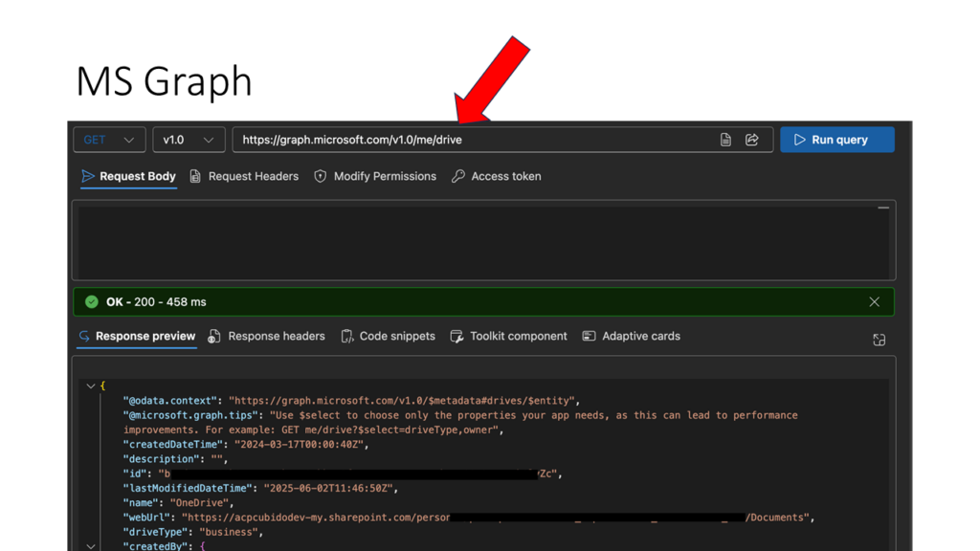Click the document icon in the URL bar
Image resolution: width=980 pixels, height=551 pixels.
725,140
